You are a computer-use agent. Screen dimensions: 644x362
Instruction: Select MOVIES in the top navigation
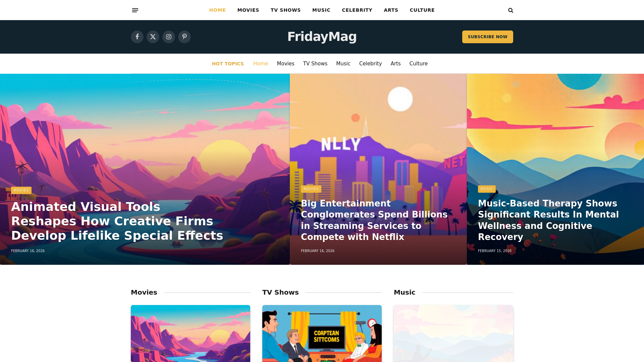(248, 10)
